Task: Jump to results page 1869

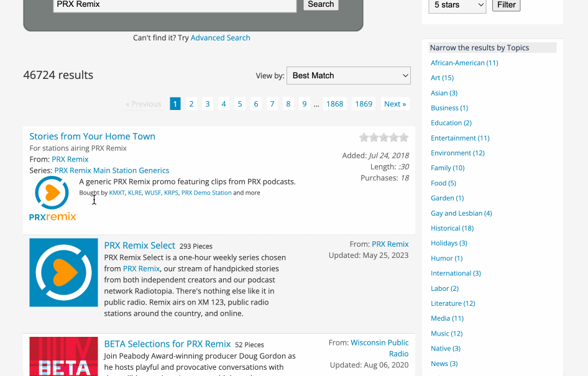Action: (x=364, y=104)
